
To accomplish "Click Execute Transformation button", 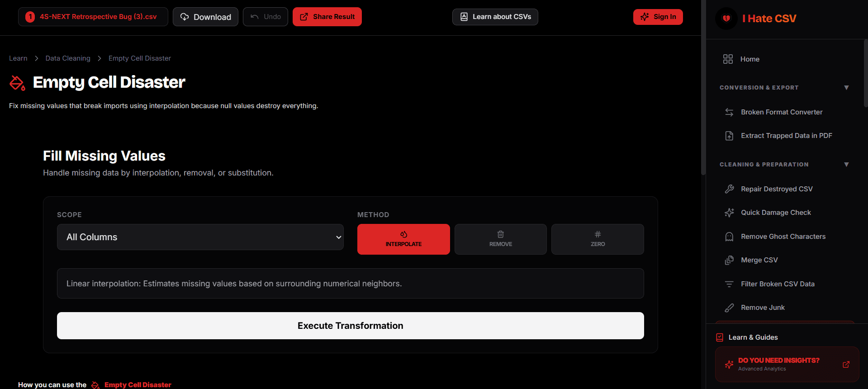I will (351, 326).
